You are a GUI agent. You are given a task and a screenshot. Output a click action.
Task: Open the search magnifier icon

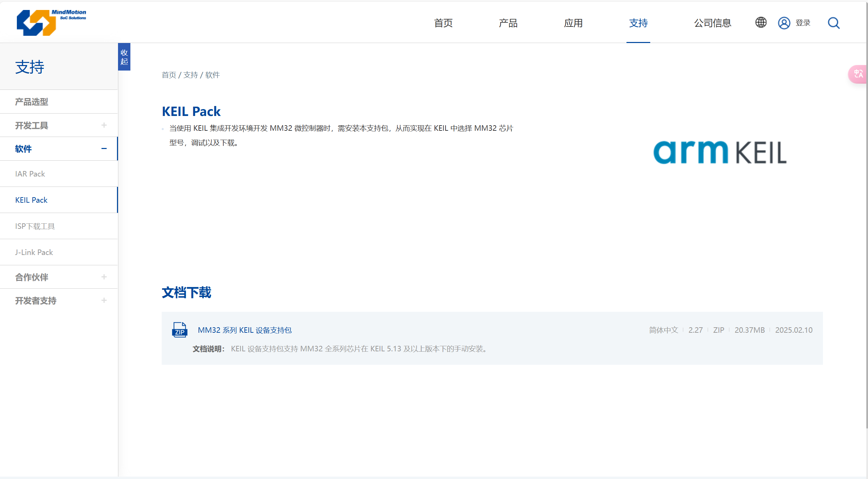[x=834, y=23]
